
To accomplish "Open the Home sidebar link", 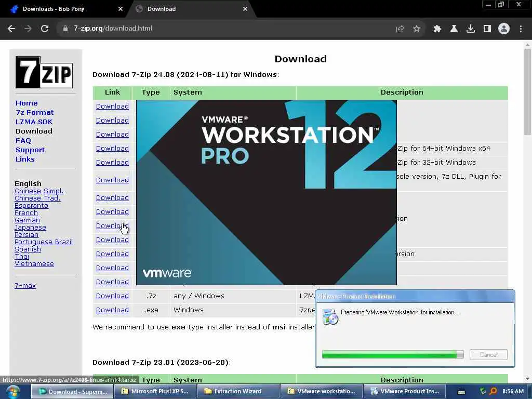I will tap(26, 103).
